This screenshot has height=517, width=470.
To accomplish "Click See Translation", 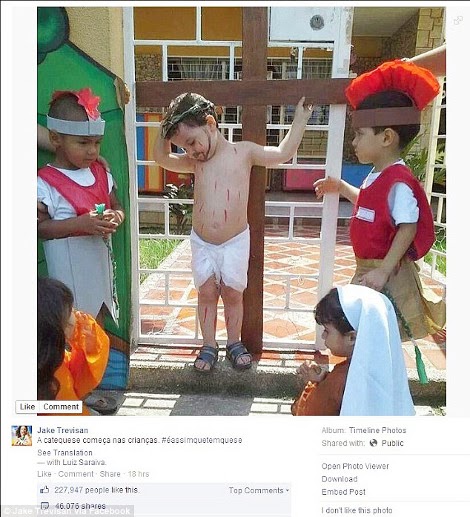I will [65, 453].
